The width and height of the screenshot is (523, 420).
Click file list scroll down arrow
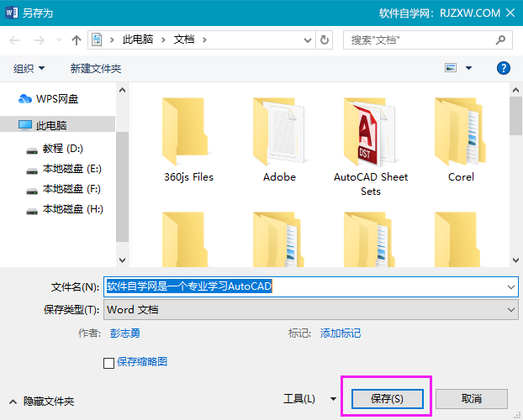515,260
